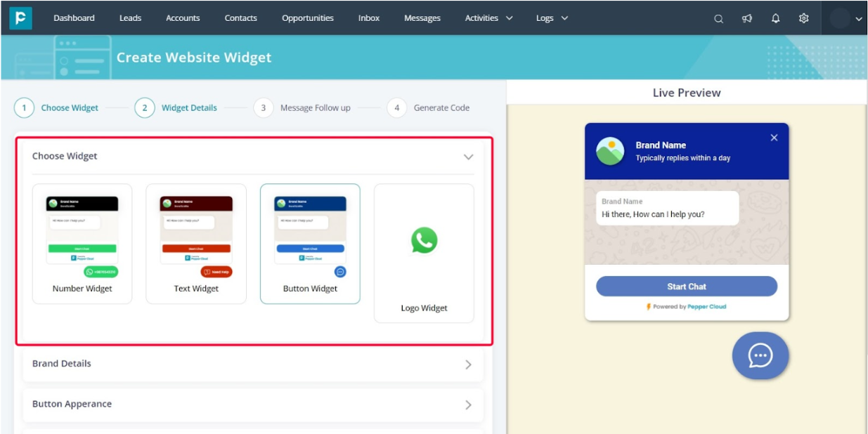Screen dimensions: 868x434
Task: Open search using the magnifier icon
Action: (x=718, y=18)
